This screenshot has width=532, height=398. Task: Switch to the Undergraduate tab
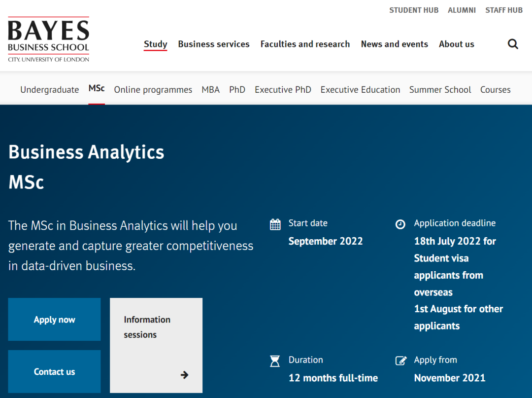(49, 90)
